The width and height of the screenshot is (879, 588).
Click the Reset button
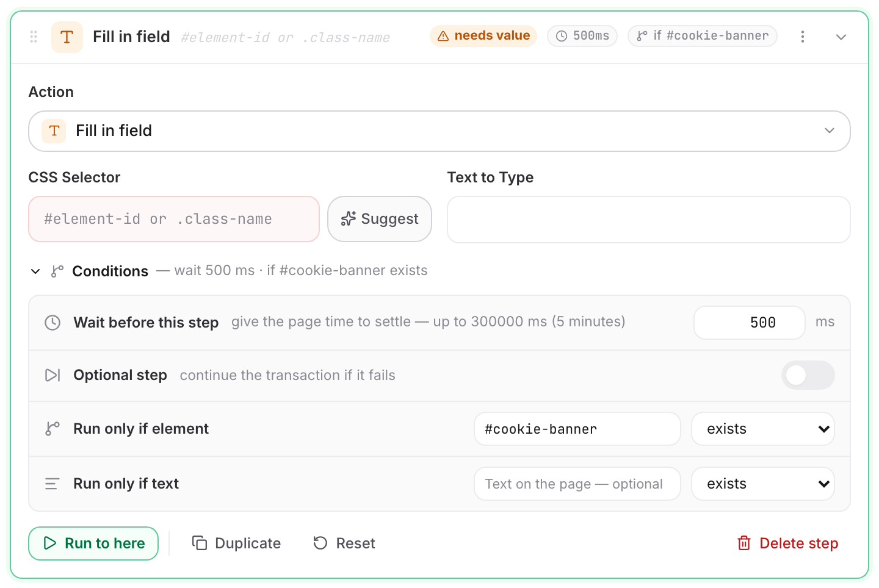click(344, 543)
